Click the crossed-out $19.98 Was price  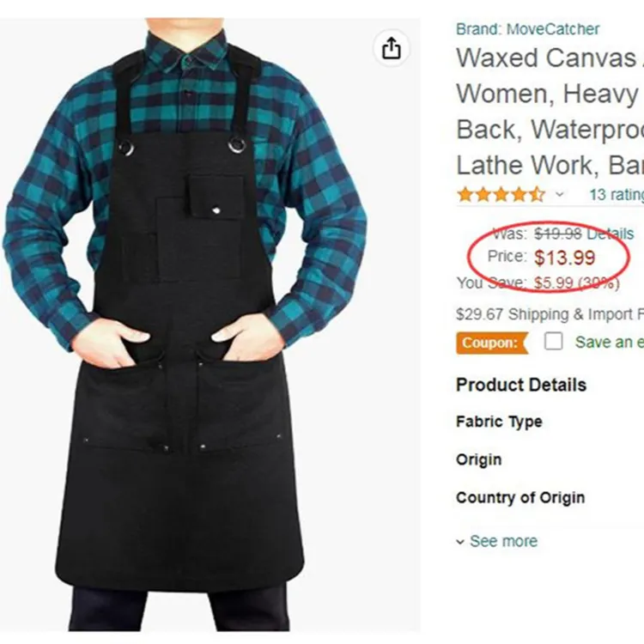[558, 234]
